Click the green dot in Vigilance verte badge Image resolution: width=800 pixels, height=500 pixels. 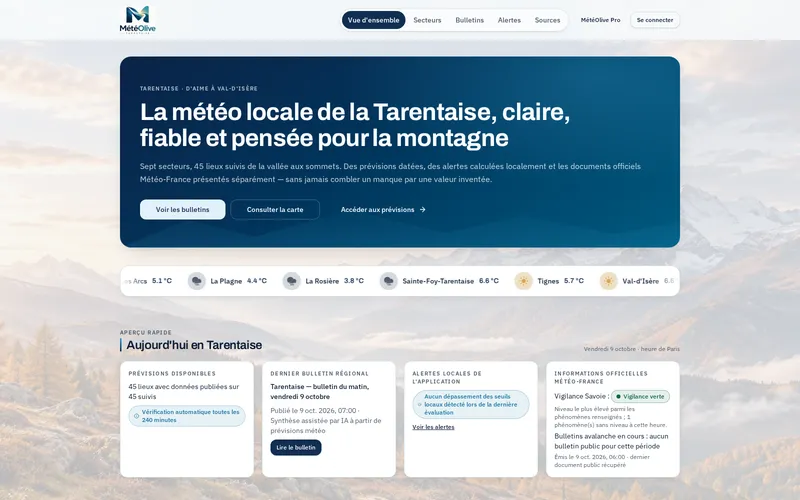click(618, 396)
